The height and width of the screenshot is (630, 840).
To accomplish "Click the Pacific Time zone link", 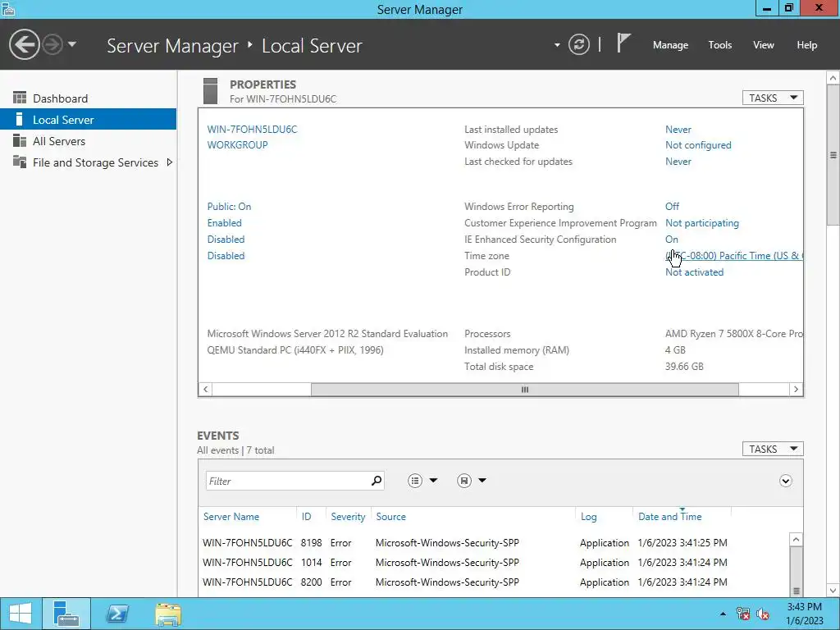I will coord(733,256).
